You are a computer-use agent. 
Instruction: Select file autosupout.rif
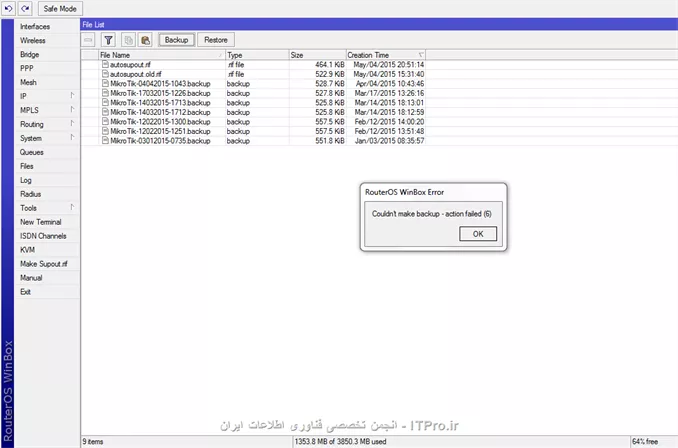[130, 64]
